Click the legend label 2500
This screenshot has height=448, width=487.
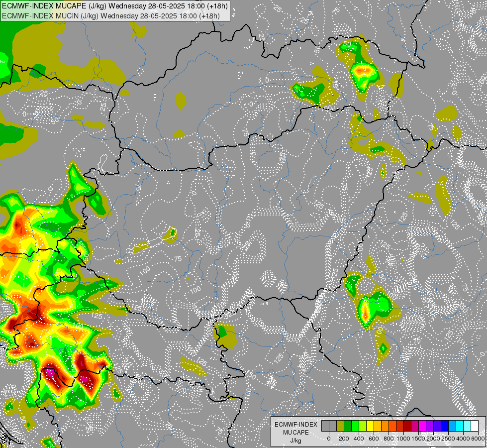pyautogui.click(x=448, y=439)
